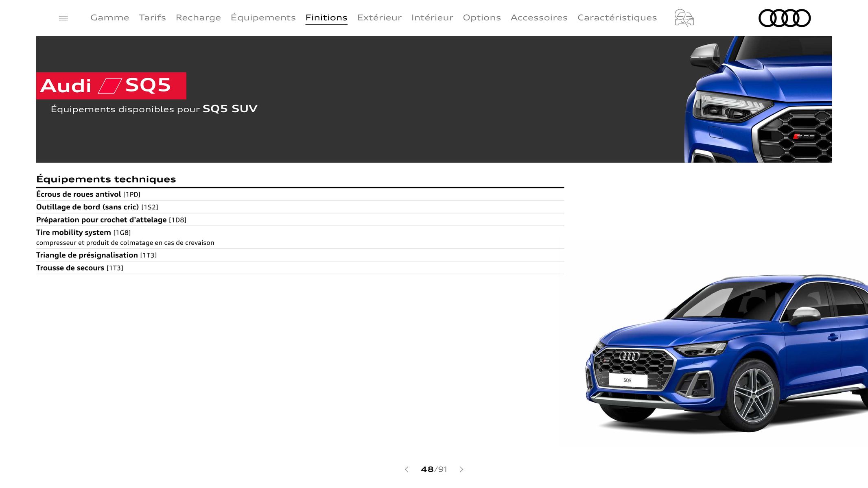Click the blue SQ5 SUV side image

point(726,354)
